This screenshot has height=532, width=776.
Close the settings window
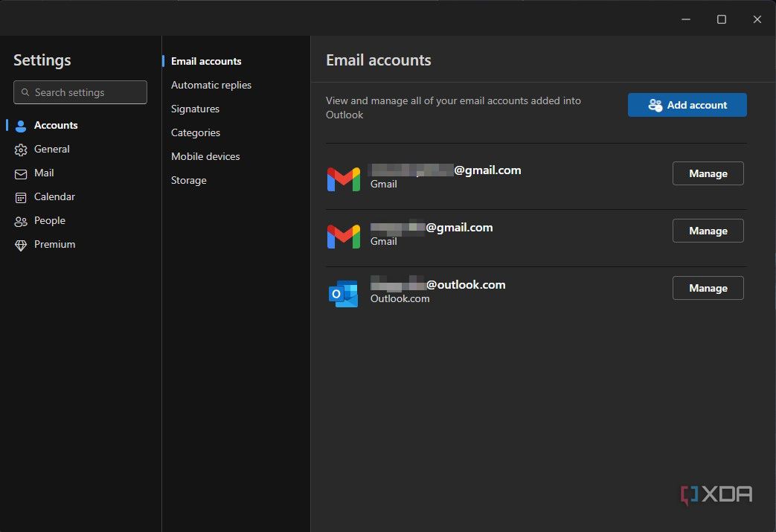pos(757,19)
